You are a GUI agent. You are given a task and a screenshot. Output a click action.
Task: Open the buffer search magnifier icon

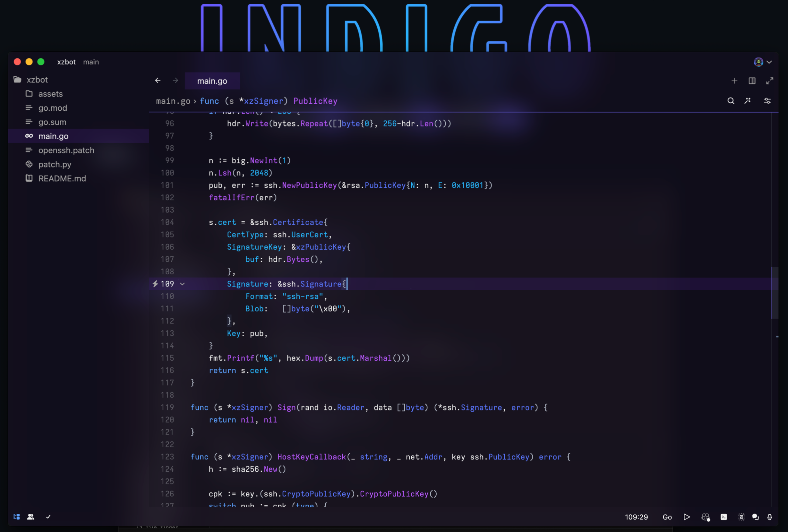pyautogui.click(x=731, y=101)
